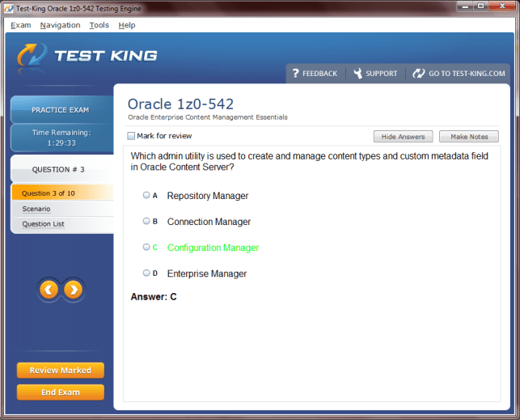Click the PRACTICE EXAM panel header
Screen dimensions: 520x420
[x=61, y=110]
